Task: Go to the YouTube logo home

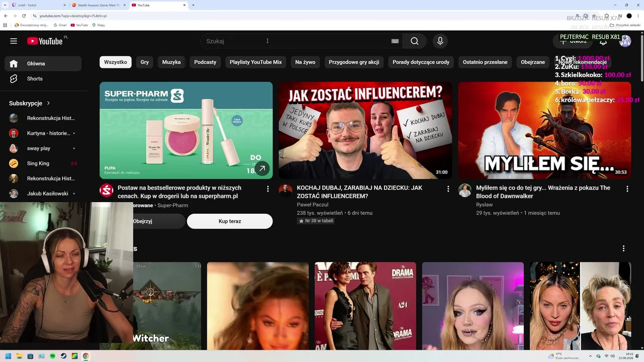Action: pos(45,41)
